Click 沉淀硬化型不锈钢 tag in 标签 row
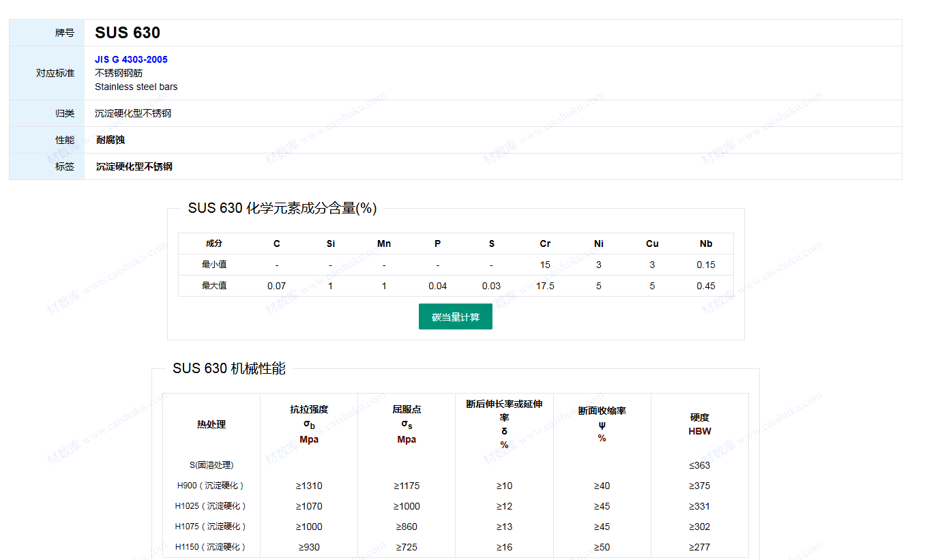 [134, 166]
